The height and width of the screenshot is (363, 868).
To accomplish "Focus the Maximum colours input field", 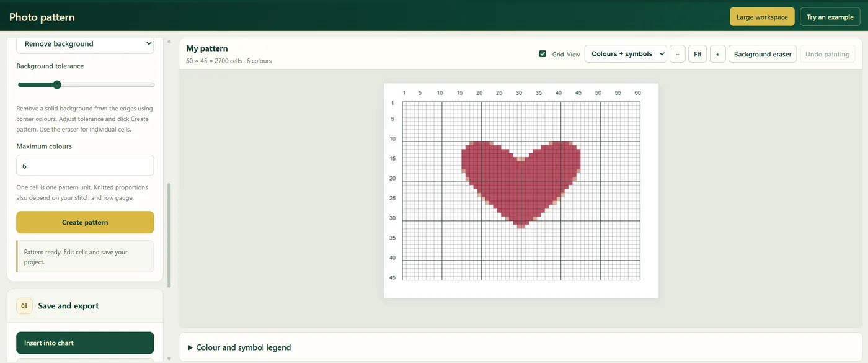I will tap(85, 166).
